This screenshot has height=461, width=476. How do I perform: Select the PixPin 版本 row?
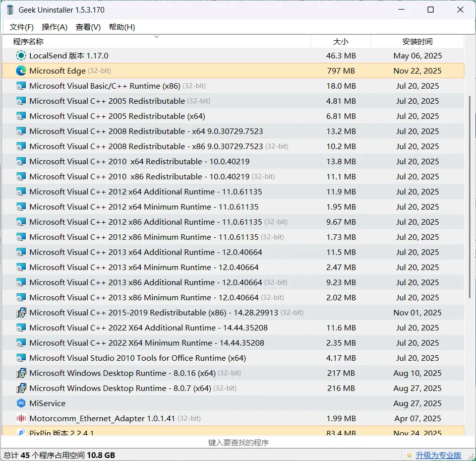[233, 431]
